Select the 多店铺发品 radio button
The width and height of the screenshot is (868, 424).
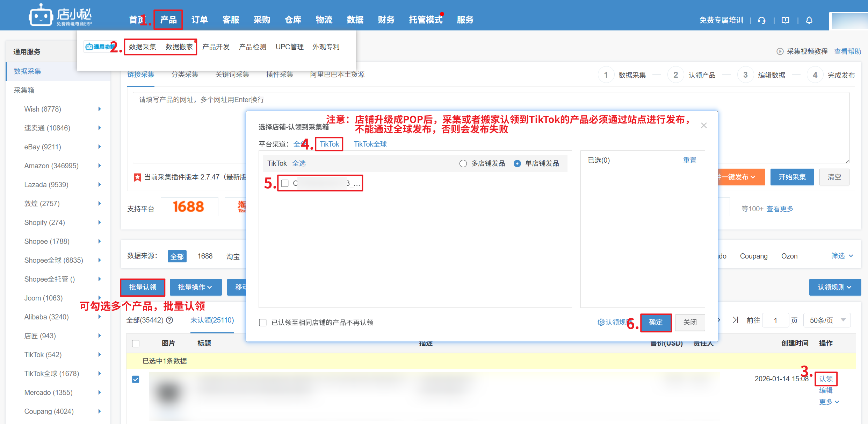point(463,163)
